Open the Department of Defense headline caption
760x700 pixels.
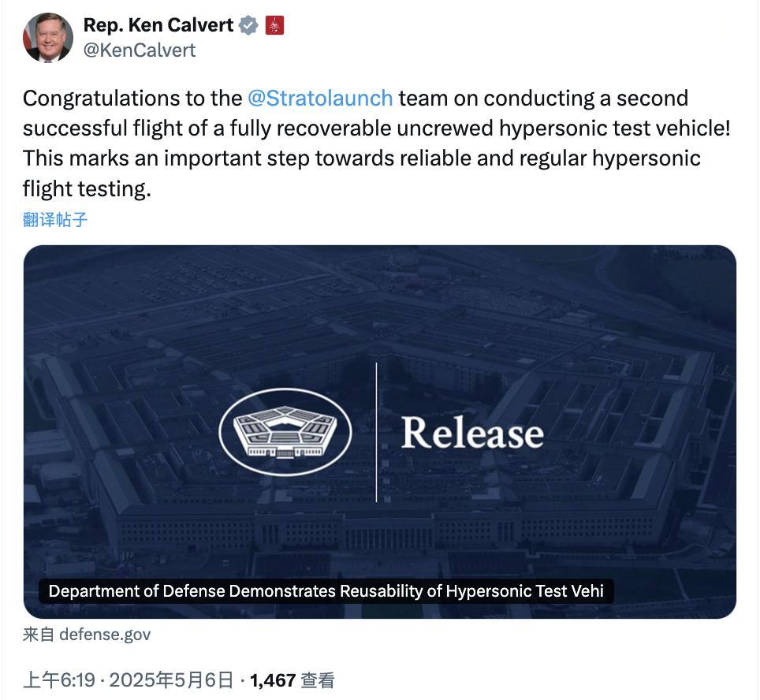click(x=326, y=591)
